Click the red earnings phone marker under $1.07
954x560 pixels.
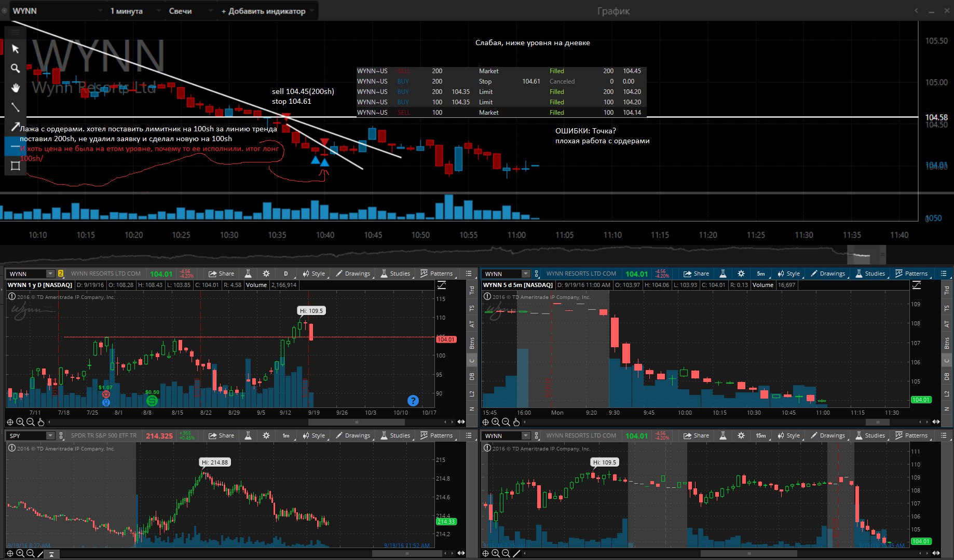click(x=106, y=394)
